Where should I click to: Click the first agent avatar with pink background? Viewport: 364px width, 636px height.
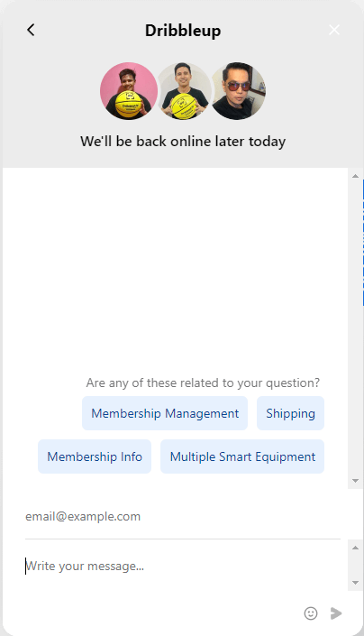pos(129,91)
